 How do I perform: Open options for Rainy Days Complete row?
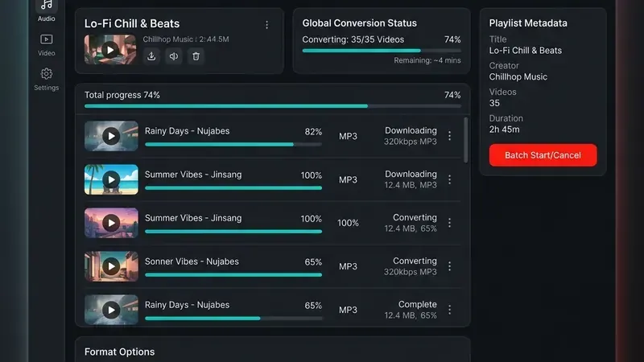[450, 310]
